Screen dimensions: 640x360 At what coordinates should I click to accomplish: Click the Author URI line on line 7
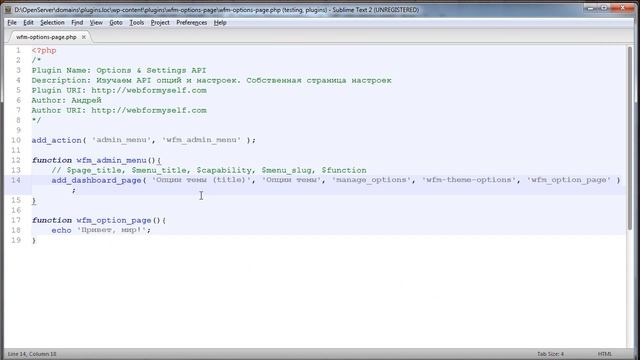119,110
